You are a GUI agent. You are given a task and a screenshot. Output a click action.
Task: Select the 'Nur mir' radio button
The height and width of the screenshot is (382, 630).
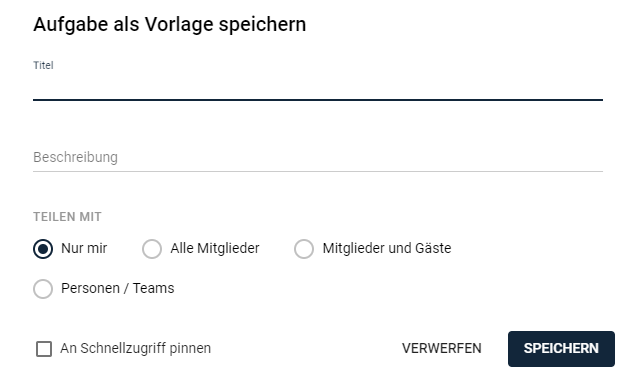tap(43, 249)
